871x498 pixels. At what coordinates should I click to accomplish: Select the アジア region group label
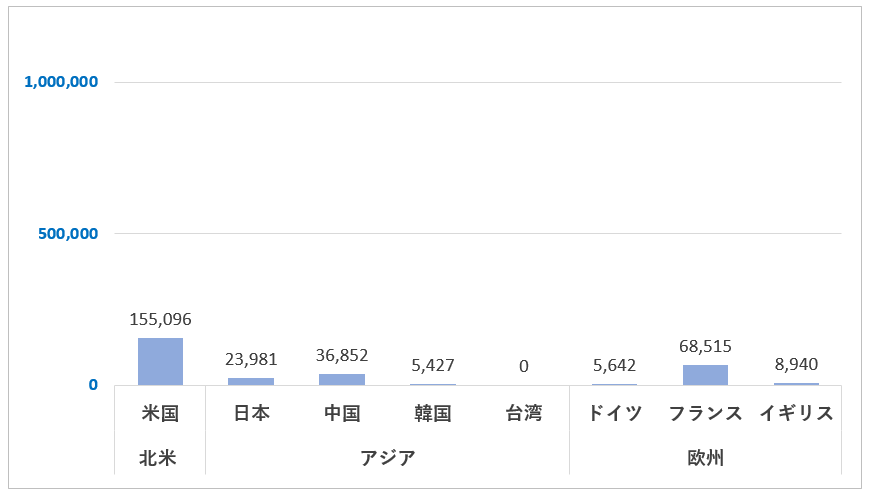pyautogui.click(x=387, y=459)
